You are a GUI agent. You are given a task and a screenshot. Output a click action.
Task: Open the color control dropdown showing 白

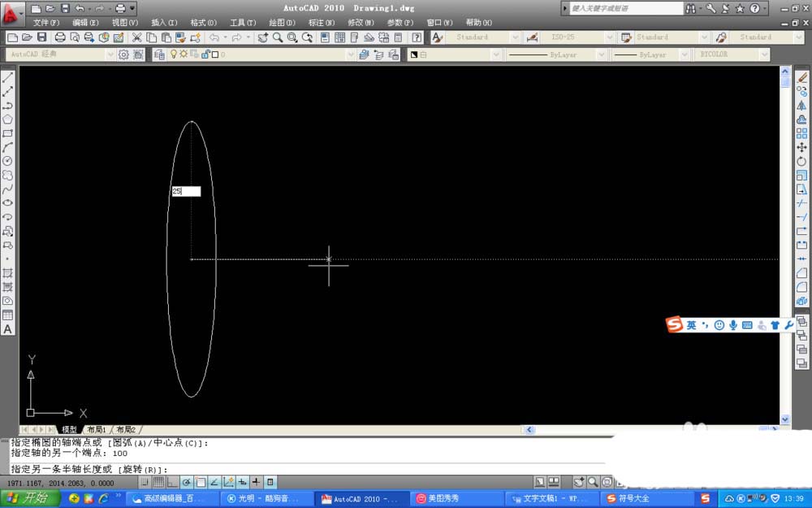point(496,54)
